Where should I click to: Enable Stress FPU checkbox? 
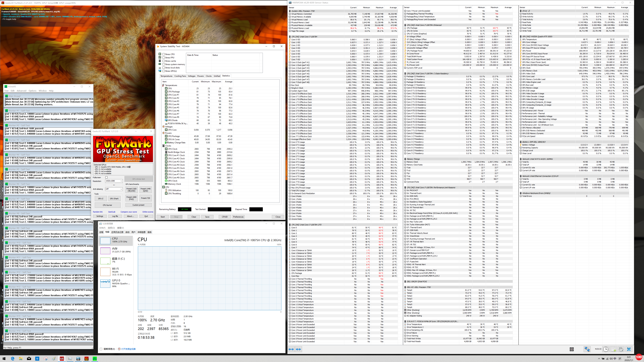click(x=164, y=57)
